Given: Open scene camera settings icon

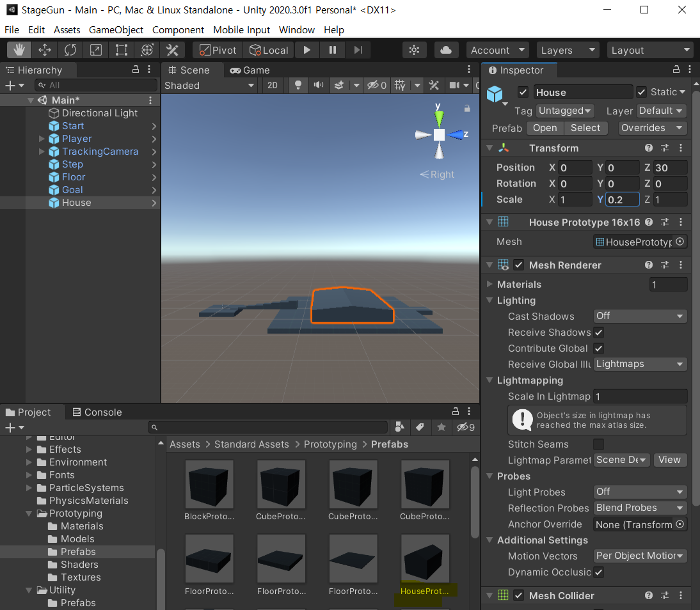Looking at the screenshot, I should [454, 85].
